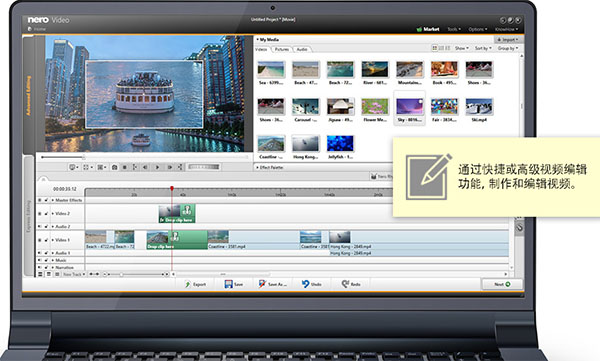Switch to the Audio media tab
This screenshot has width=600, height=361.
(302, 49)
